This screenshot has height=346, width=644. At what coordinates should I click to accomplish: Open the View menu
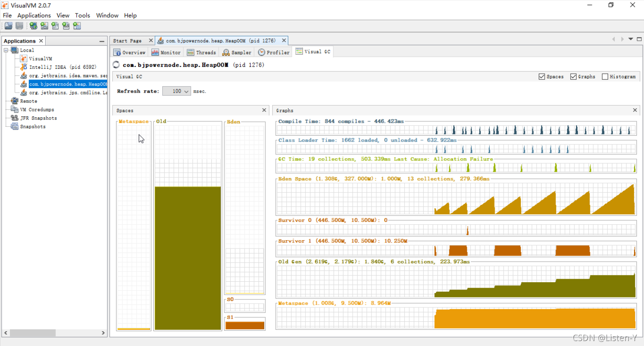point(63,15)
